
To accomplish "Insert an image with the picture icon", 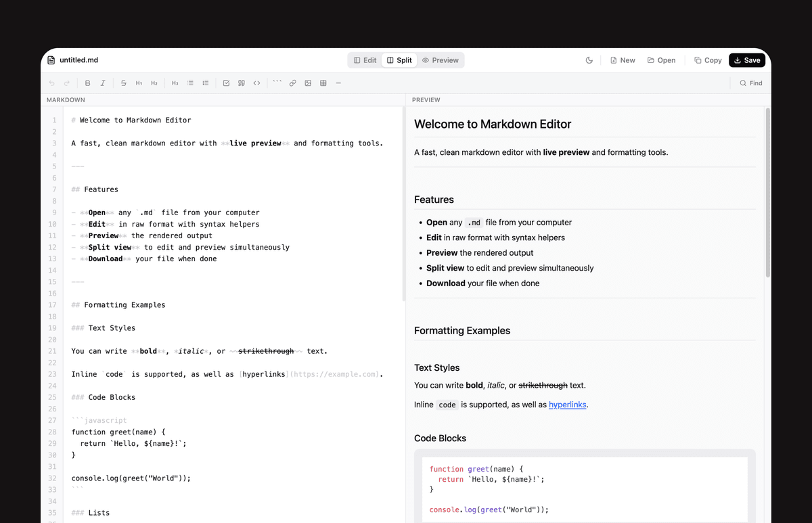I will pos(308,83).
